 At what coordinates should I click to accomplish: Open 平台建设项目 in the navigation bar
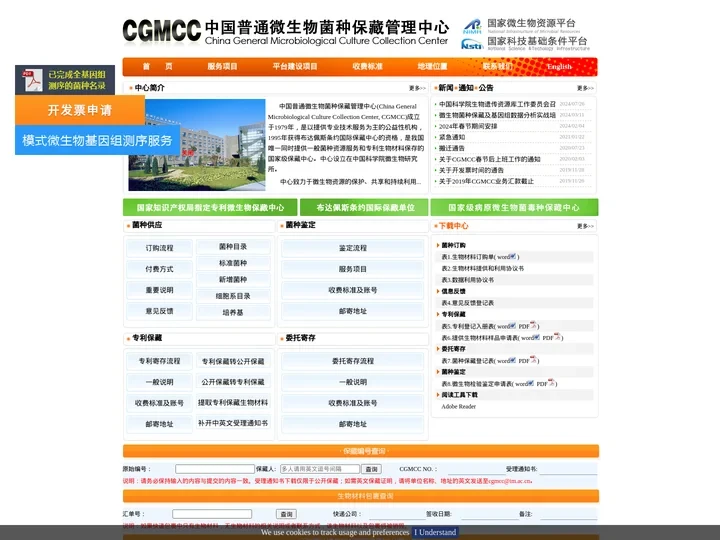click(295, 66)
